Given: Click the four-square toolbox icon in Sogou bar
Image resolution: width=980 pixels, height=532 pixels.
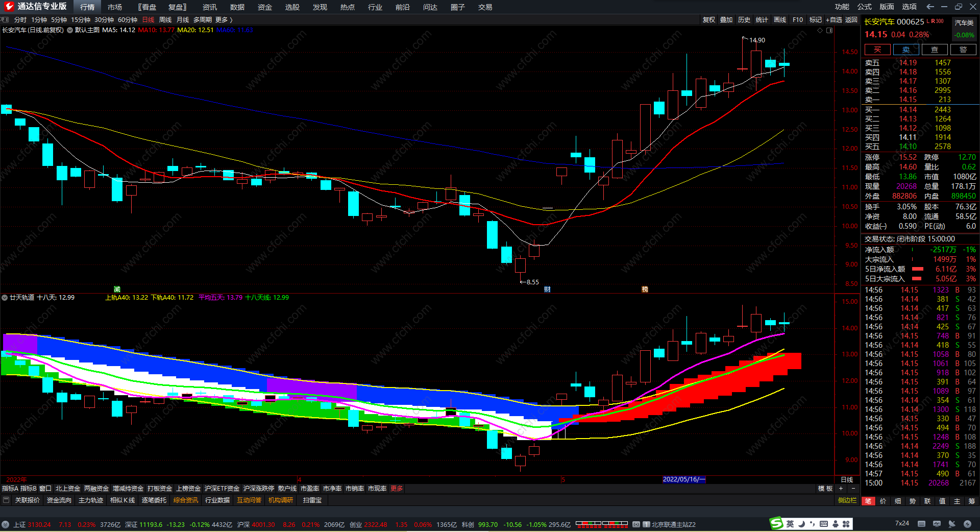Looking at the screenshot, I should [x=846, y=524].
